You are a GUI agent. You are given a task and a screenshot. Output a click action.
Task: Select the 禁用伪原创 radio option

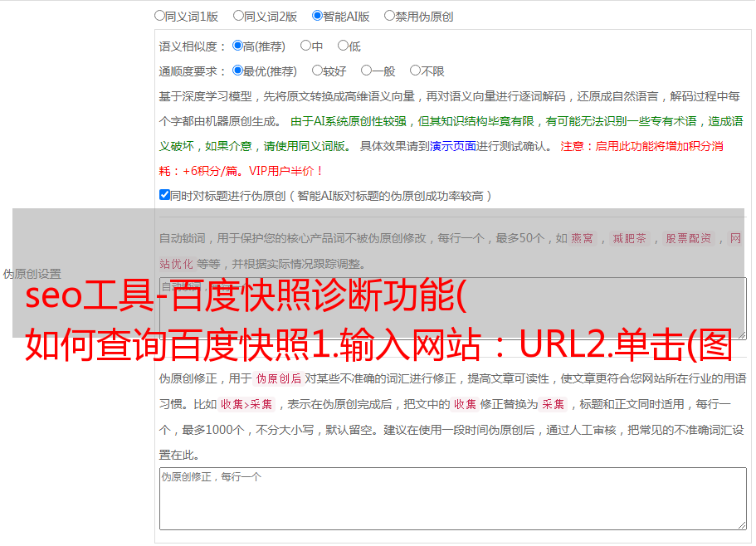389,16
